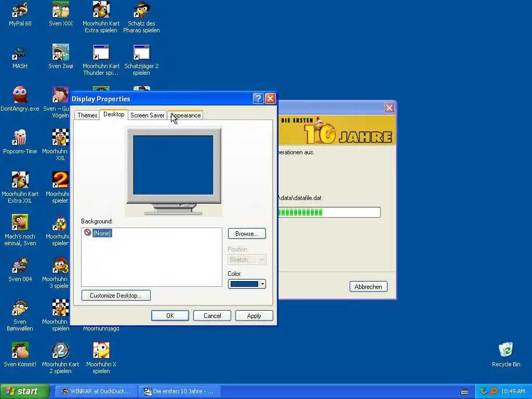The width and height of the screenshot is (532, 399).
Task: Click the on-screen keyboard icon on taskbar
Action: pos(464,392)
